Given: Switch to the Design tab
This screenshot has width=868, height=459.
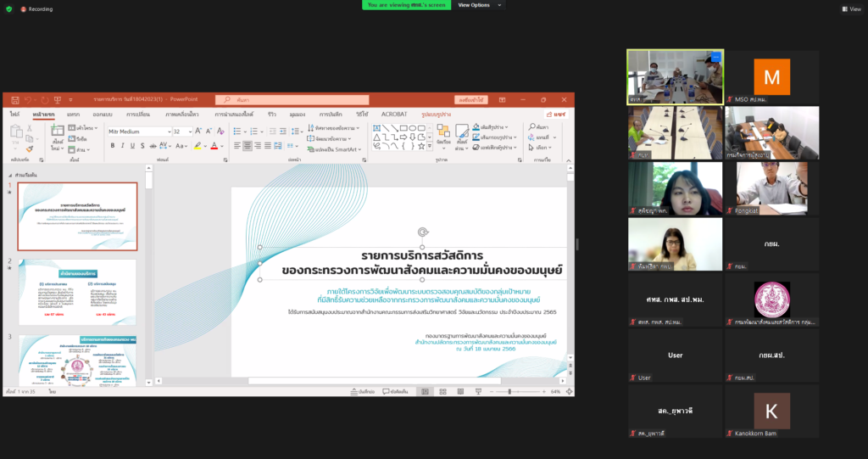Looking at the screenshot, I should [x=103, y=115].
